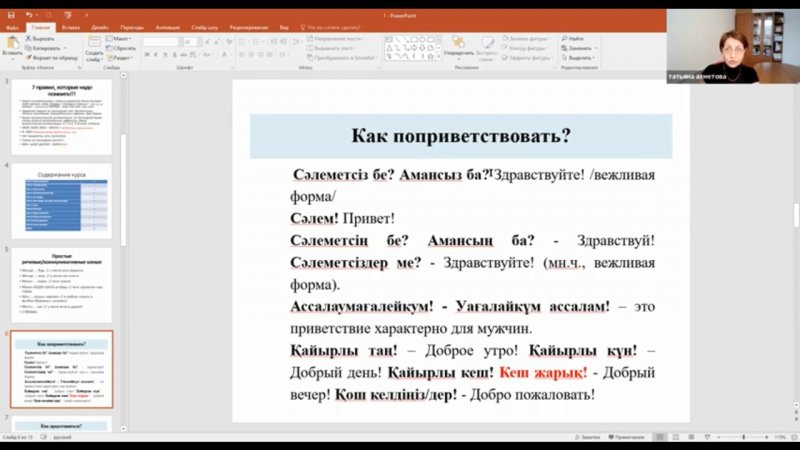Image resolution: width=800 pixels, height=450 pixels.
Task: Click the Cut (Вырезать) scissors button
Action: point(40,39)
